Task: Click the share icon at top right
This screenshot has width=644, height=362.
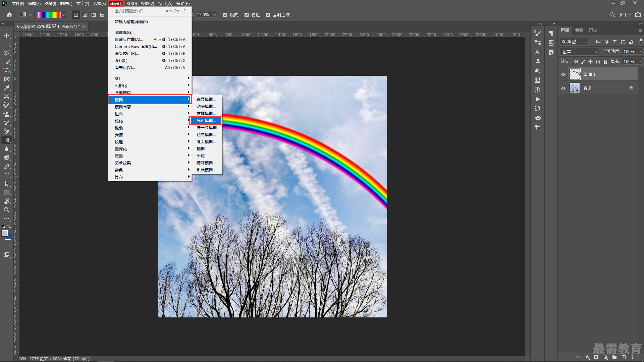Action: point(638,15)
